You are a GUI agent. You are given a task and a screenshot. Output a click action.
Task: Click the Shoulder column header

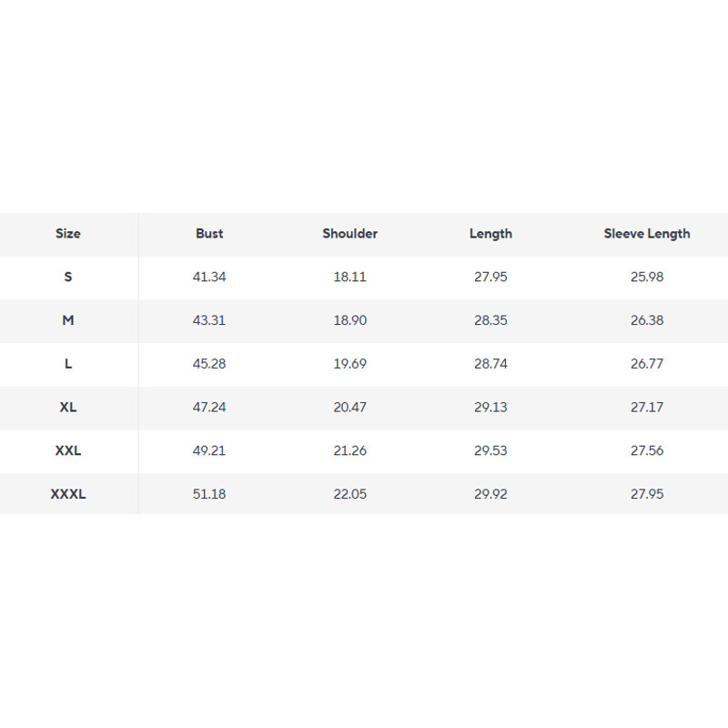[349, 234]
